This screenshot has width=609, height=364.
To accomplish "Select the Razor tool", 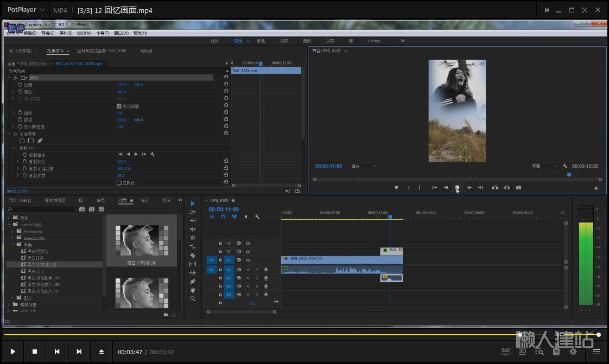I will [193, 256].
